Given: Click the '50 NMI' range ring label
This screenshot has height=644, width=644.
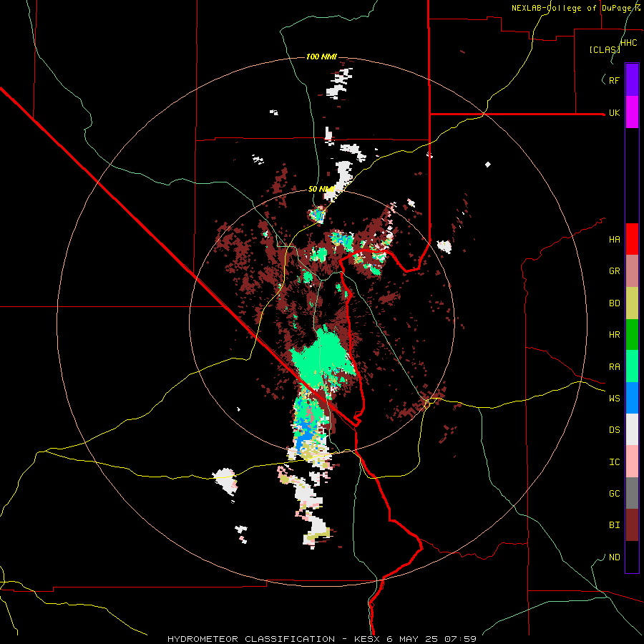Looking at the screenshot, I should click(321, 189).
